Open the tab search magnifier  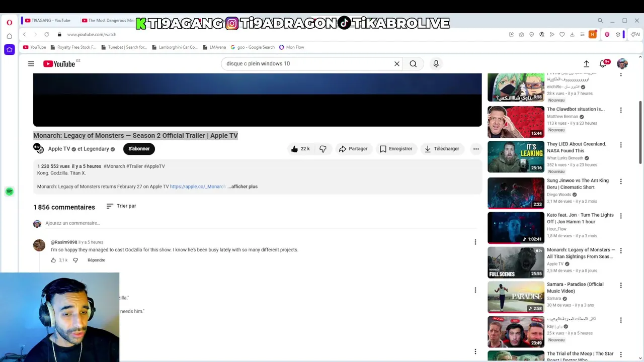click(x=600, y=21)
